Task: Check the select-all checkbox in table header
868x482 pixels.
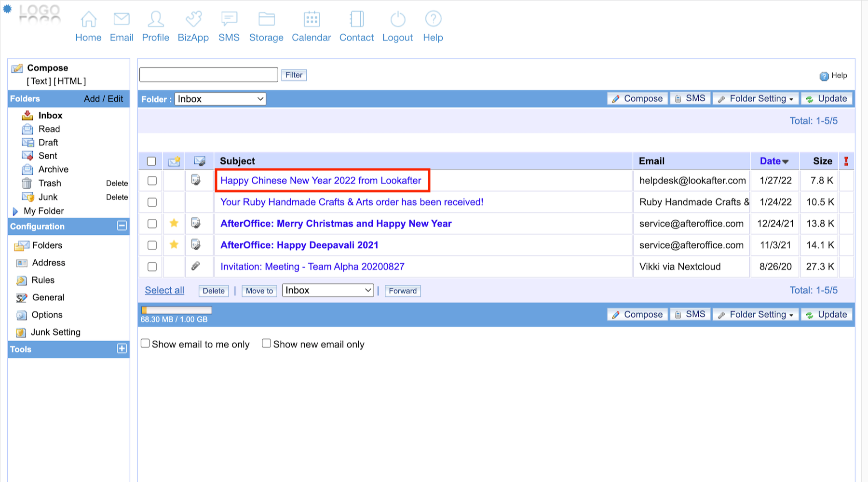Action: click(x=151, y=161)
